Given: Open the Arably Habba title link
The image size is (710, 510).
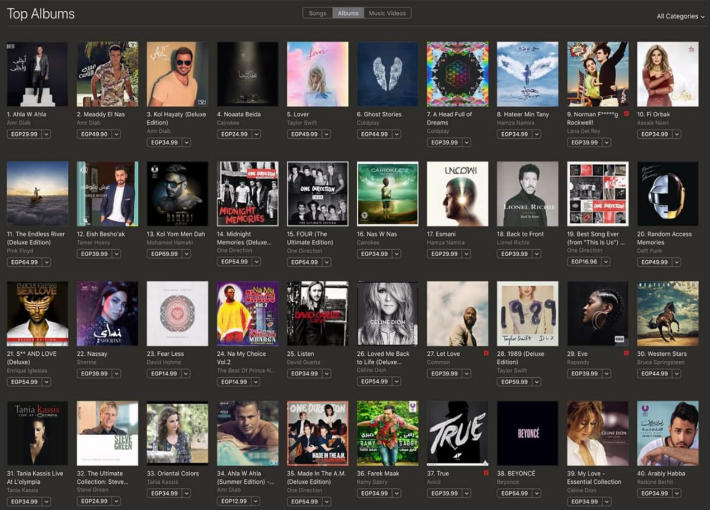Looking at the screenshot, I should click(x=661, y=473).
